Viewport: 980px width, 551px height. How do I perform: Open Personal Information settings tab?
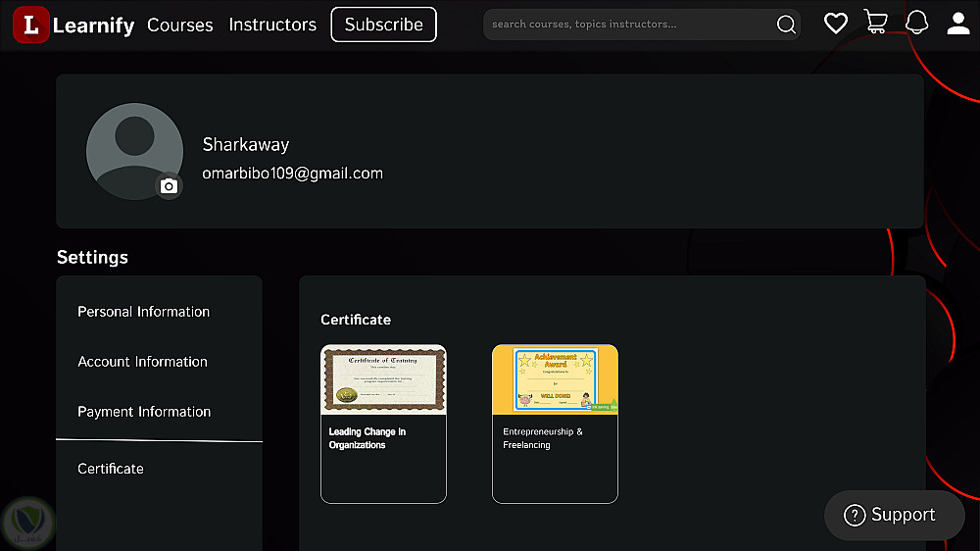click(144, 312)
